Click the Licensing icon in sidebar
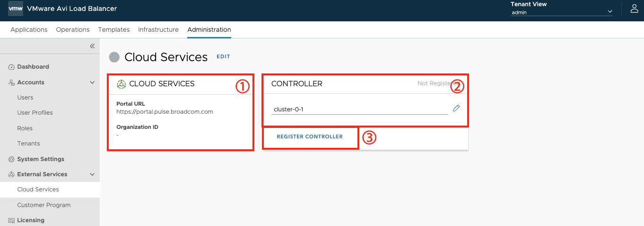The image size is (644, 226). [x=12, y=220]
